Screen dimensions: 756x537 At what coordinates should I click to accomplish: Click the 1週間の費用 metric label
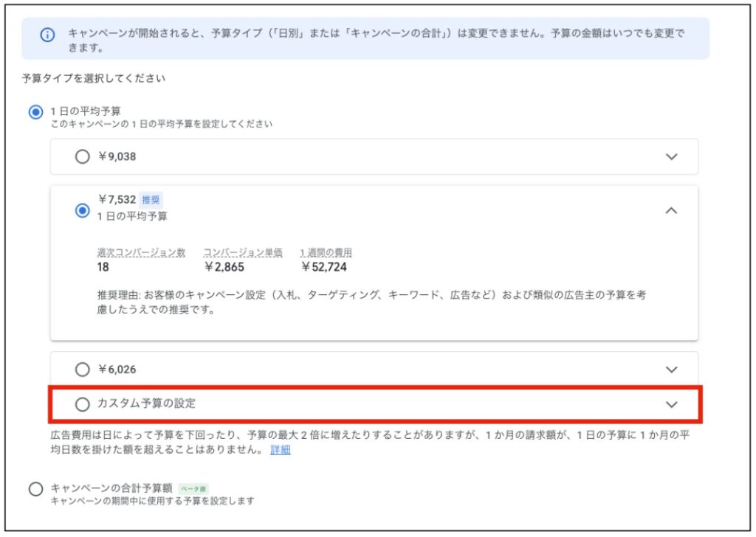(326, 252)
